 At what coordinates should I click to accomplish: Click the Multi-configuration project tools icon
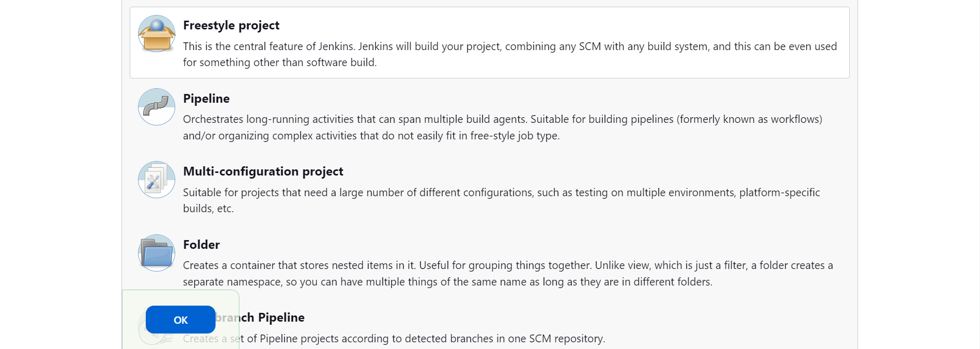[x=157, y=180]
